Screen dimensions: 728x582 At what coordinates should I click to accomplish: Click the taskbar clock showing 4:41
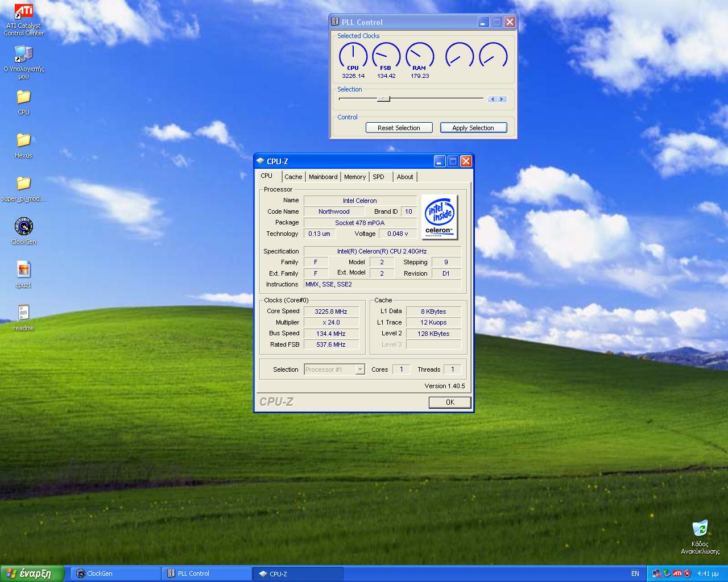coord(708,573)
